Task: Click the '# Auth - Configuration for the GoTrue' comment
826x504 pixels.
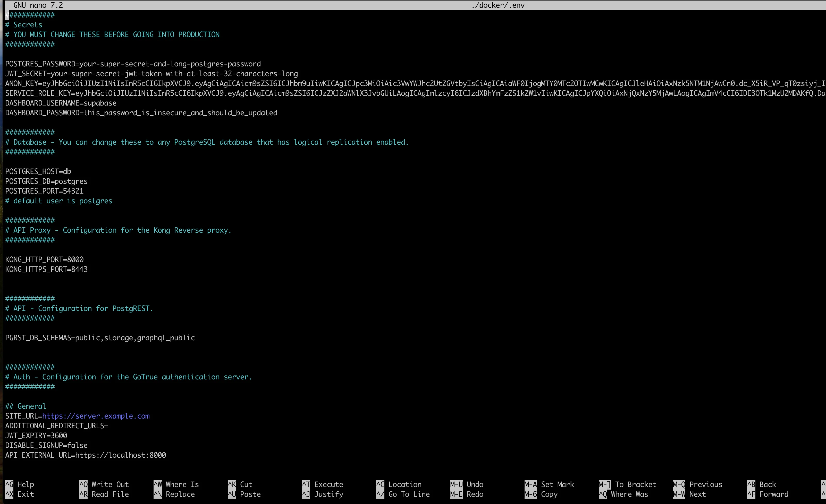Action: pos(129,377)
